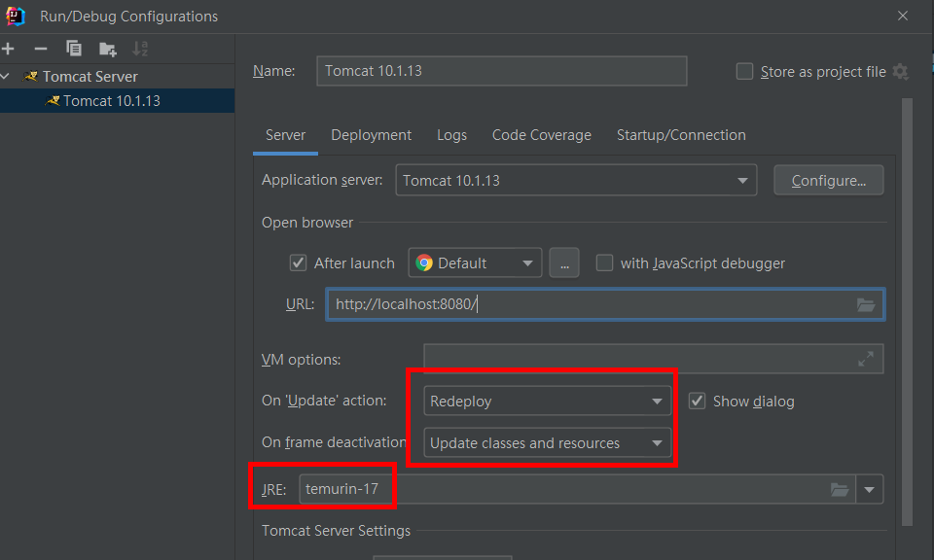This screenshot has width=934, height=560.
Task: Click the Configure... button
Action: point(829,180)
